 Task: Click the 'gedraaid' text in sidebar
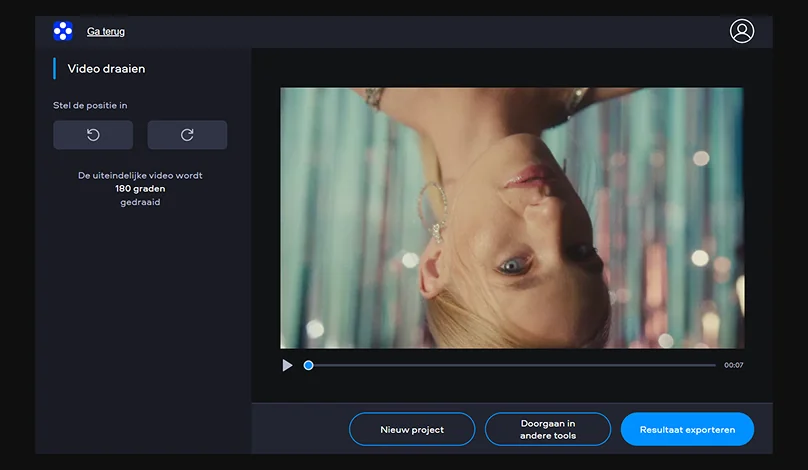(140, 202)
